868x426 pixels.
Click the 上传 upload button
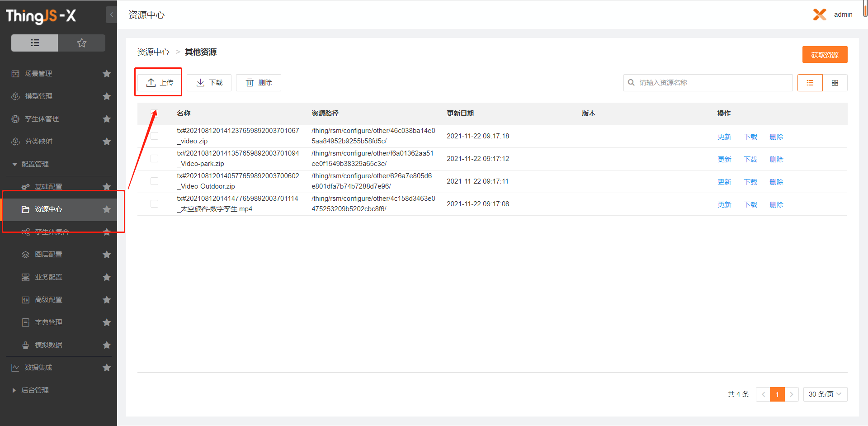(160, 83)
